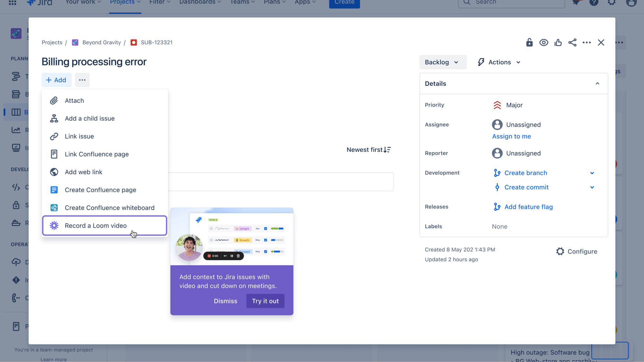Expand the Create branch dropdown arrow

(x=592, y=173)
